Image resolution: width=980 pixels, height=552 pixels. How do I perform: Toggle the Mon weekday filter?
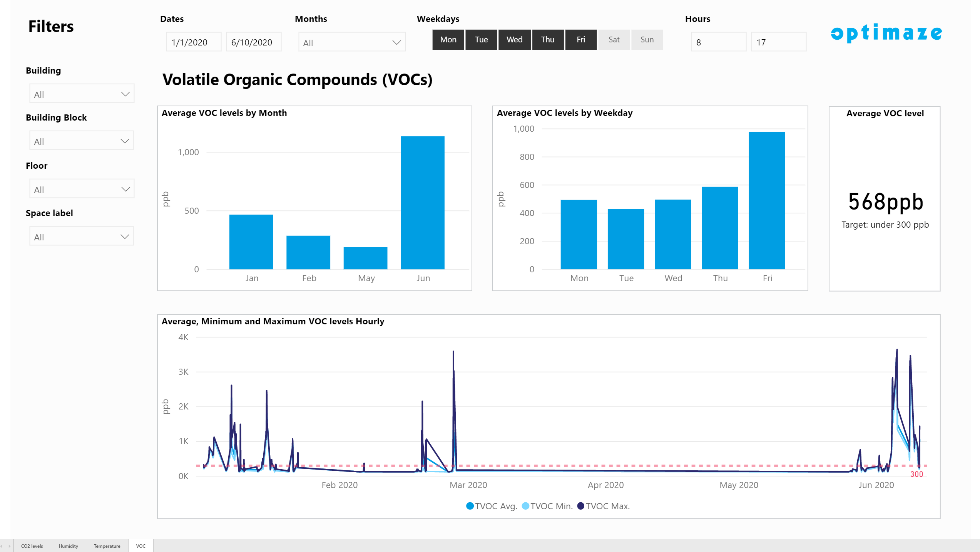tap(448, 40)
